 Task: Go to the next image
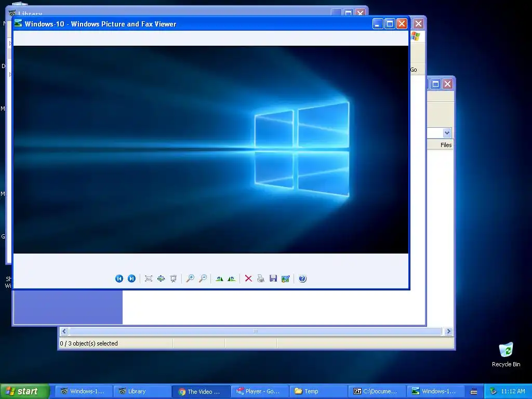pos(131,278)
